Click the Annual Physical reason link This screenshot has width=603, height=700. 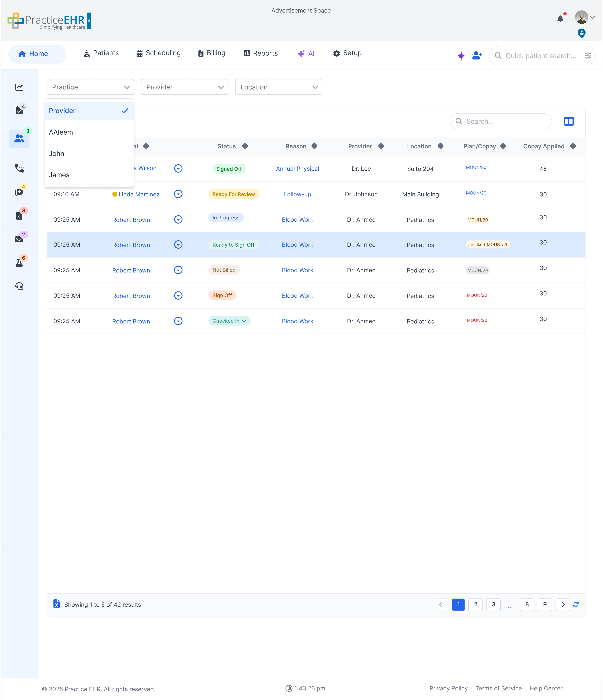tap(298, 168)
